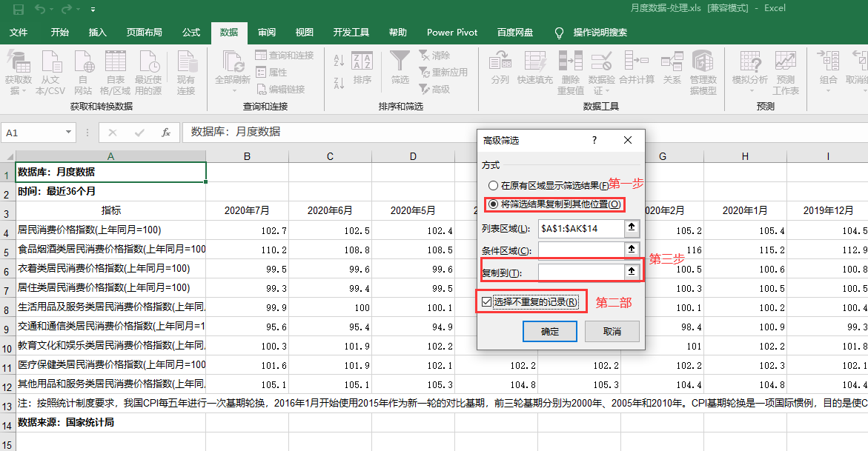The height and width of the screenshot is (451, 868).
Task: Click the help question mark in 高级筛选 dialog
Action: (x=594, y=141)
